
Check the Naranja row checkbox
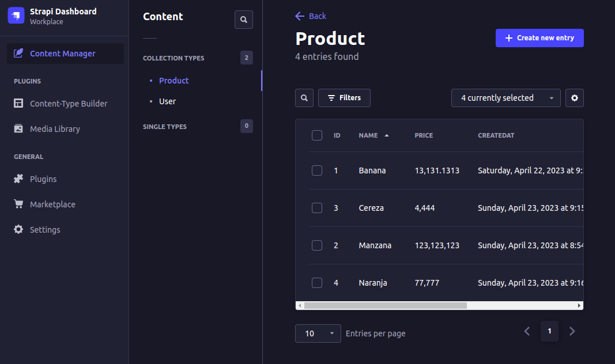pos(317,282)
